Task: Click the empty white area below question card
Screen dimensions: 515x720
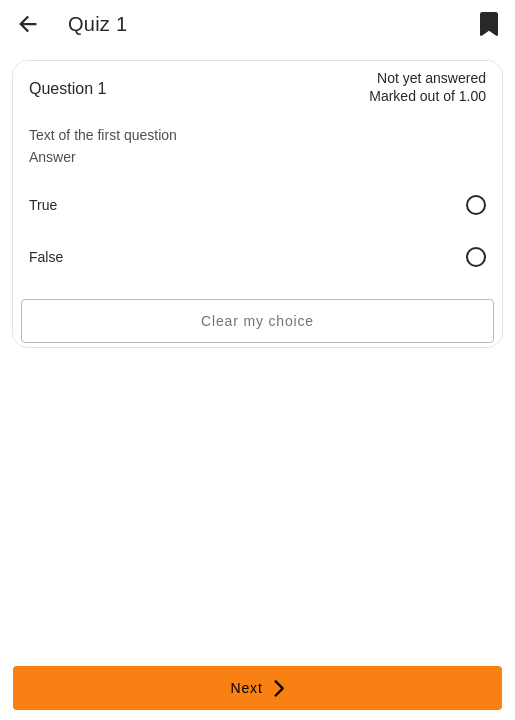Action: 258,505
